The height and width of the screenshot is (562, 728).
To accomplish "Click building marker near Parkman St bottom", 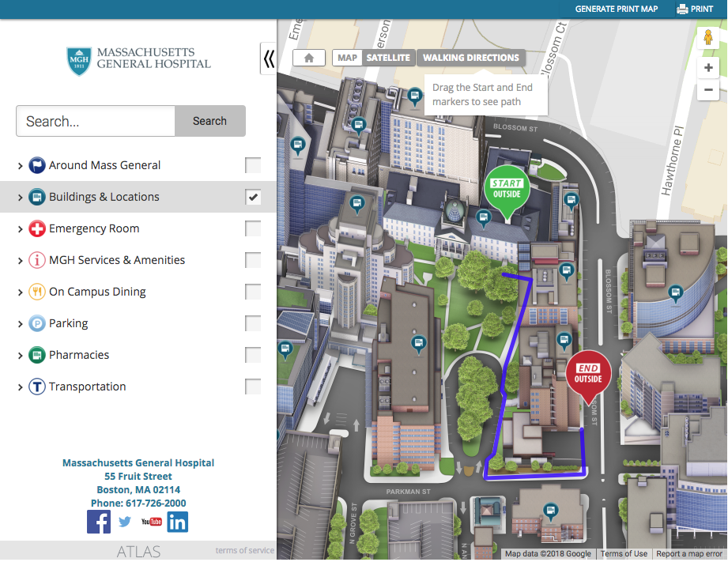I will [x=551, y=512].
